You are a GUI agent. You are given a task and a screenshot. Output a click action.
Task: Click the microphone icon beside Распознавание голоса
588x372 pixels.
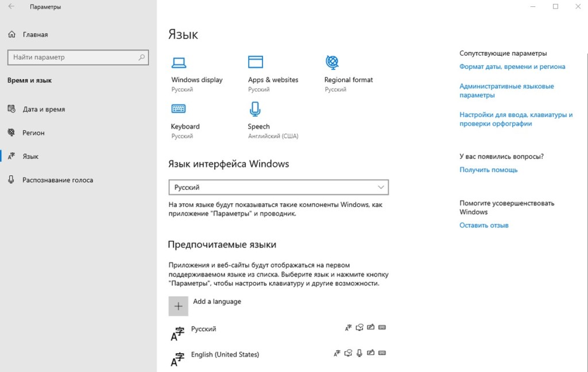tap(11, 180)
